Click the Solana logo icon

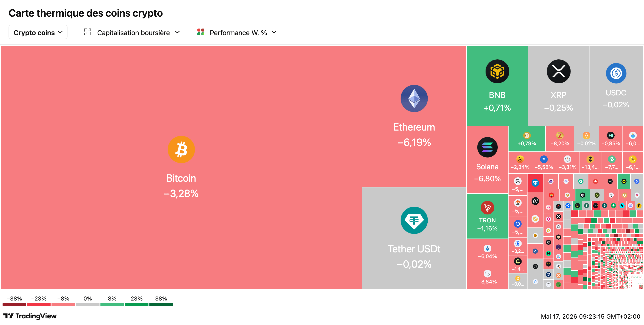pyautogui.click(x=487, y=147)
